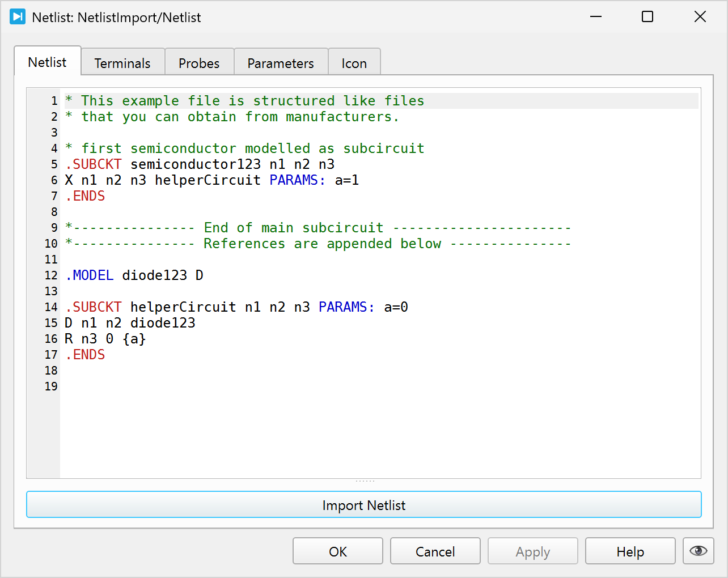Image resolution: width=728 pixels, height=578 pixels.
Task: Maximize the Netlist dialog window
Action: click(x=647, y=17)
